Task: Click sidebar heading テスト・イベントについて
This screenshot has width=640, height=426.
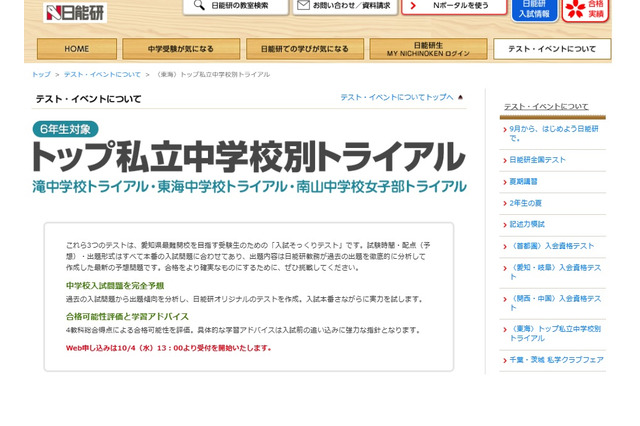Action: tap(546, 106)
